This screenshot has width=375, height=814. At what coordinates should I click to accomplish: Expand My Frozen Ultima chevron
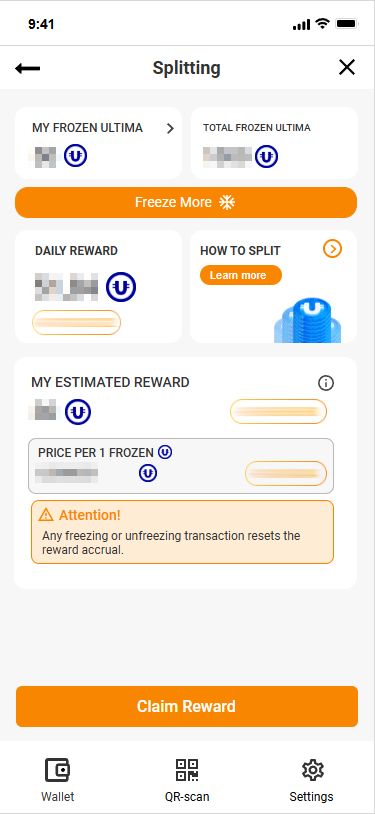point(170,129)
